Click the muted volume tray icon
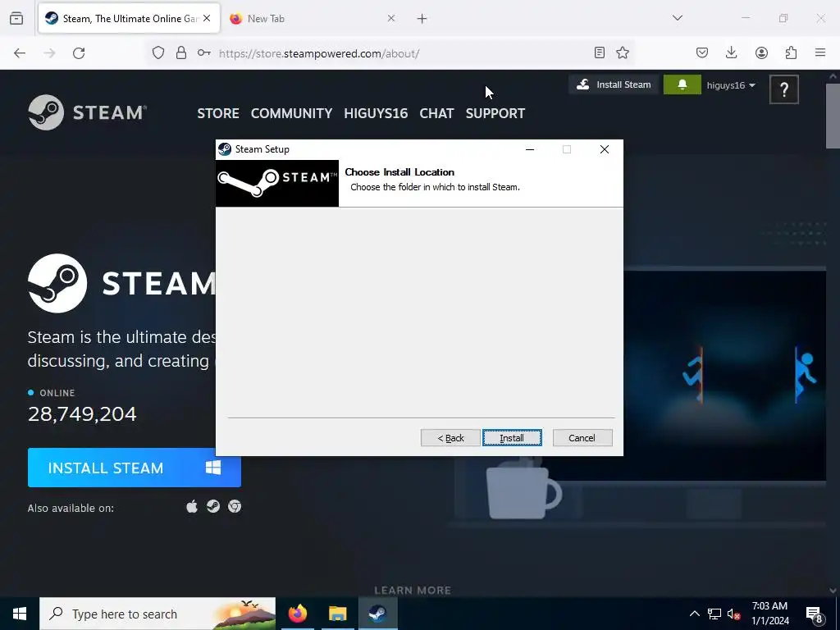This screenshot has width=840, height=630. 733,614
